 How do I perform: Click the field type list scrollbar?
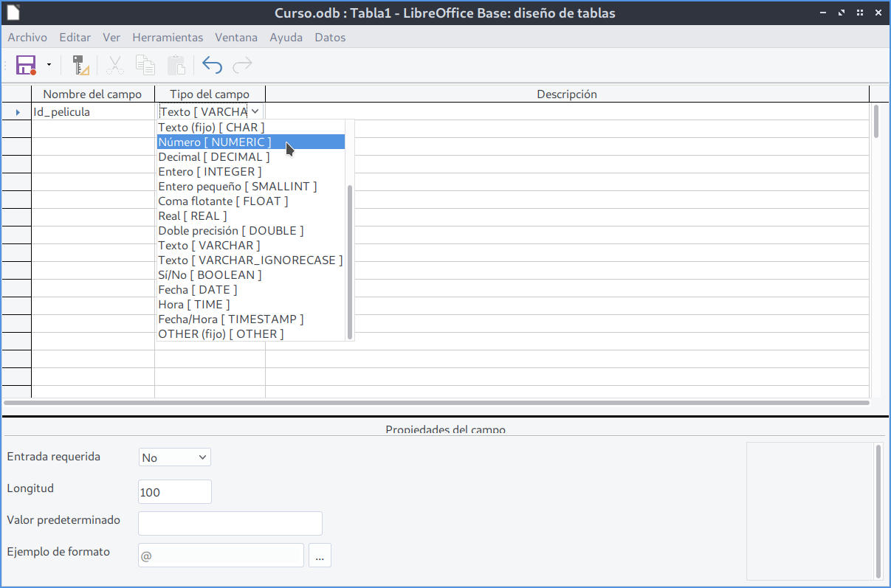pos(350,262)
